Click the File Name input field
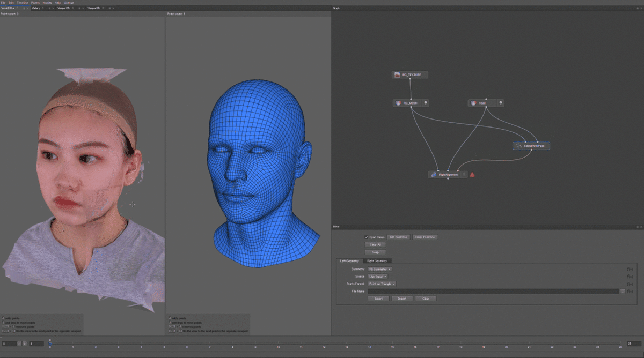Screen dimensions: 644x358 [x=493, y=291]
